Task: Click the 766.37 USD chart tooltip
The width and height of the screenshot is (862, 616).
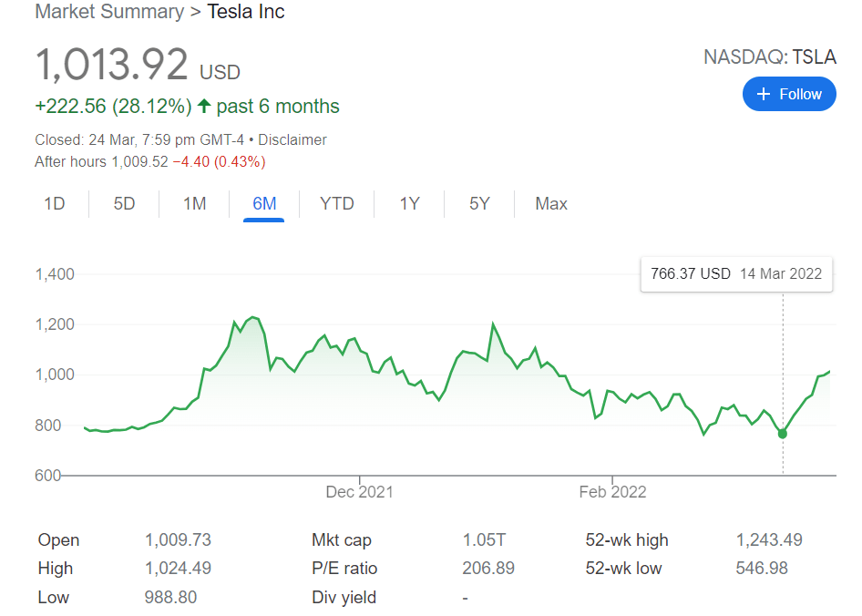Action: tap(736, 273)
